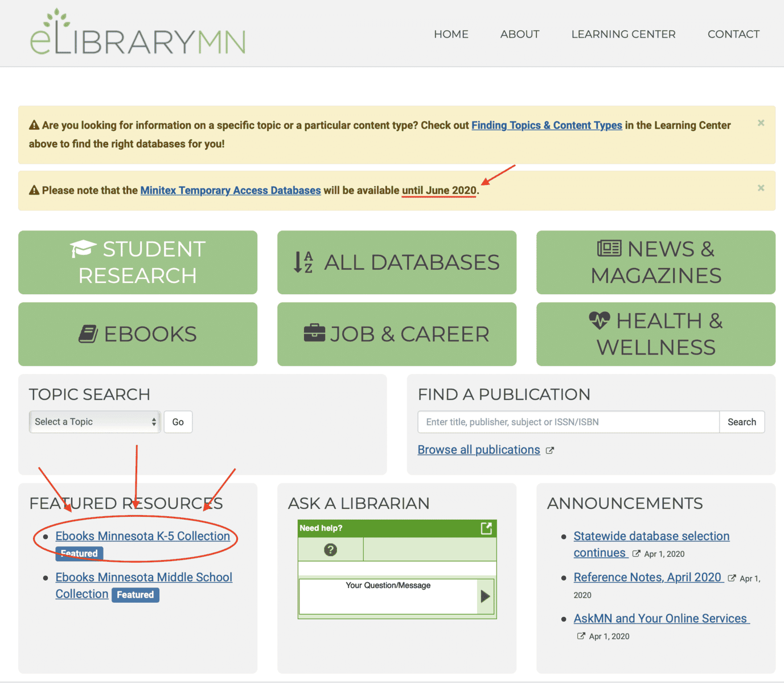This screenshot has width=784, height=683.
Task: Close the Minitex Temporary Access alert
Action: 761,188
